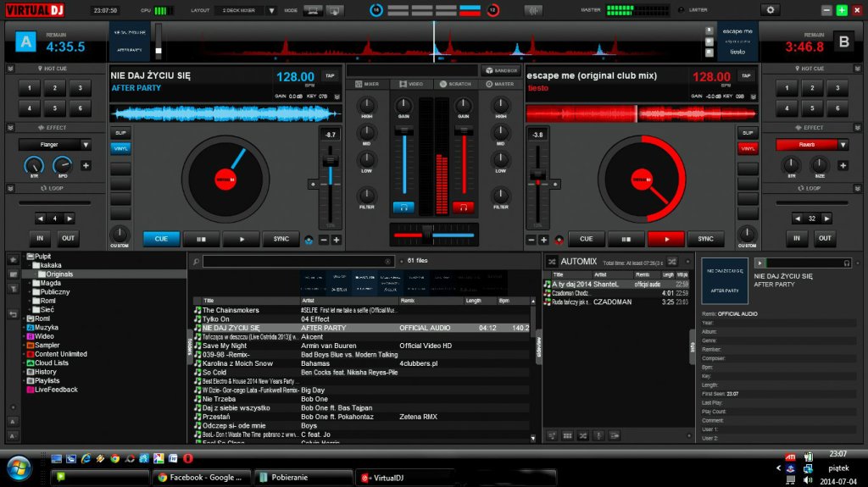Expand the deck A track gain and key details
The width and height of the screenshot is (868, 487).
[x=337, y=97]
